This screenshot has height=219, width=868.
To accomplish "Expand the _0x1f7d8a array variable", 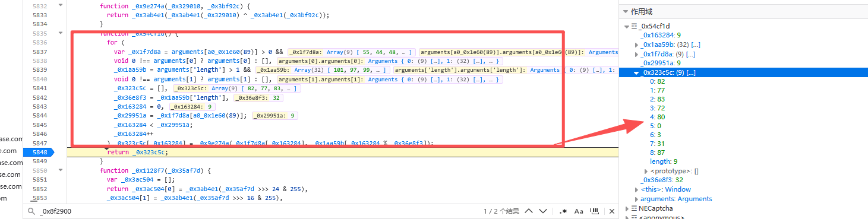I will pyautogui.click(x=637, y=54).
